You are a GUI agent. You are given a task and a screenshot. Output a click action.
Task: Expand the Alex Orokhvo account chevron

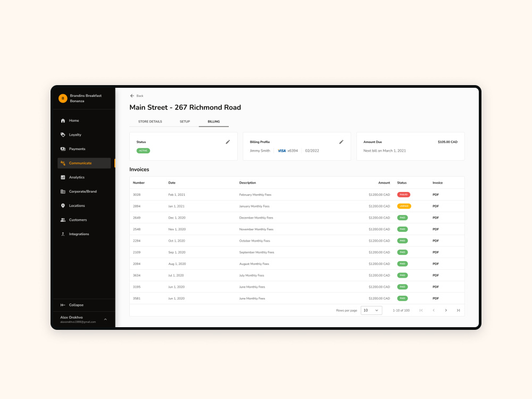click(x=105, y=319)
